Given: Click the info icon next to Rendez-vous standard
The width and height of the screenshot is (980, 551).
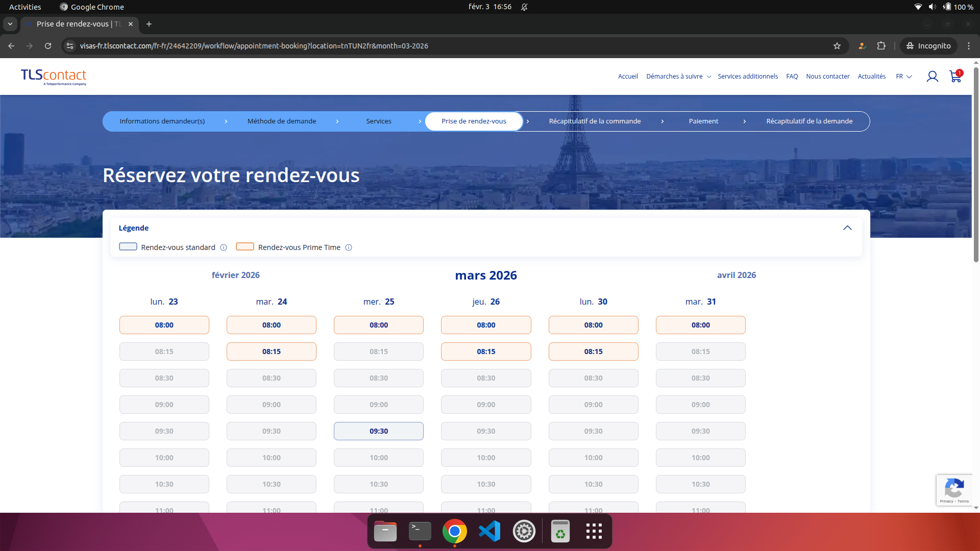Looking at the screenshot, I should [x=224, y=247].
